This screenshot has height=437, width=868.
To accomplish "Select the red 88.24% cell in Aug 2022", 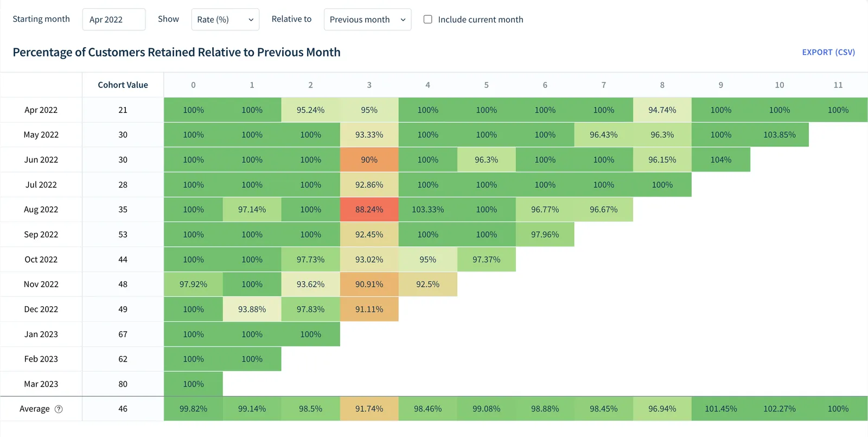I will 369,210.
